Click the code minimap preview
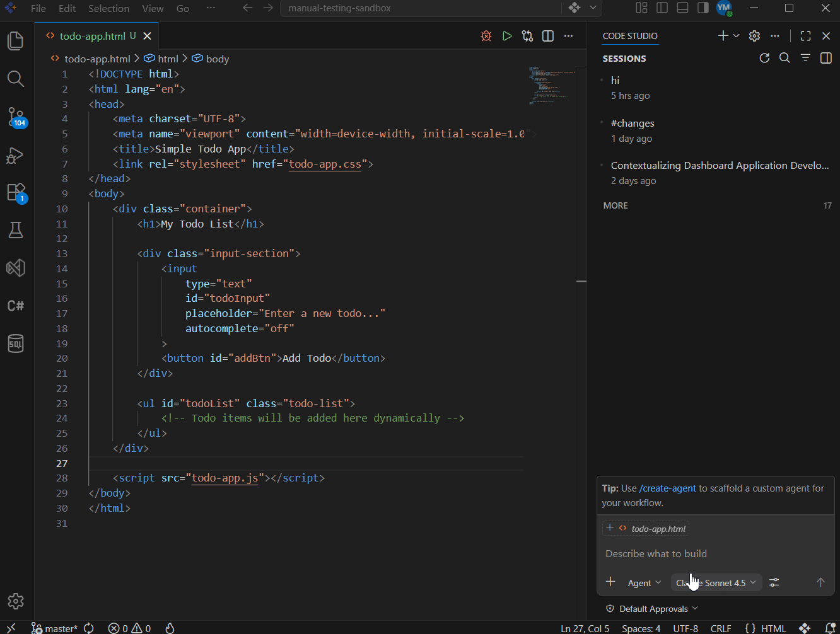This screenshot has height=634, width=840. (551, 85)
